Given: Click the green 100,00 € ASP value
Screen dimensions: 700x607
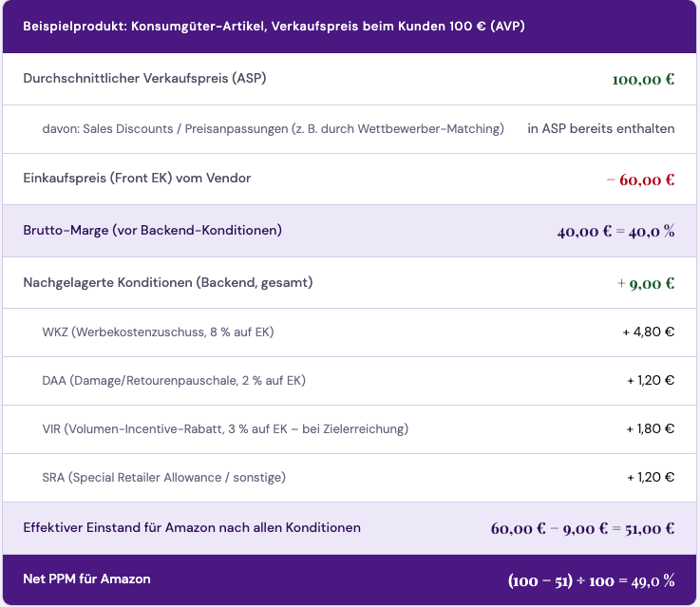Looking at the screenshot, I should tap(643, 79).
